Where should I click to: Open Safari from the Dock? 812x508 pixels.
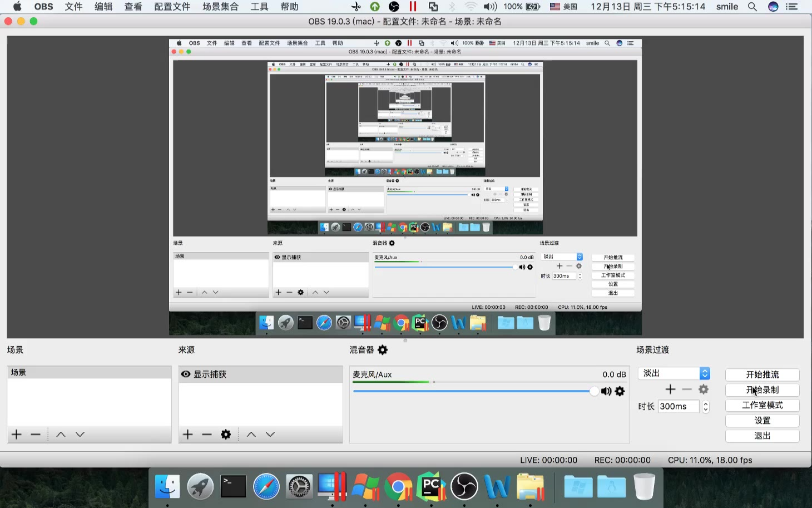(266, 487)
